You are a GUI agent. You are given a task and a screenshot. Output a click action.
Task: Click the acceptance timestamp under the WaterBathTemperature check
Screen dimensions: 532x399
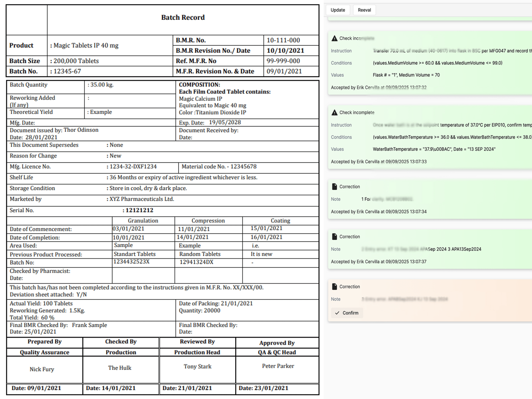coord(379,161)
